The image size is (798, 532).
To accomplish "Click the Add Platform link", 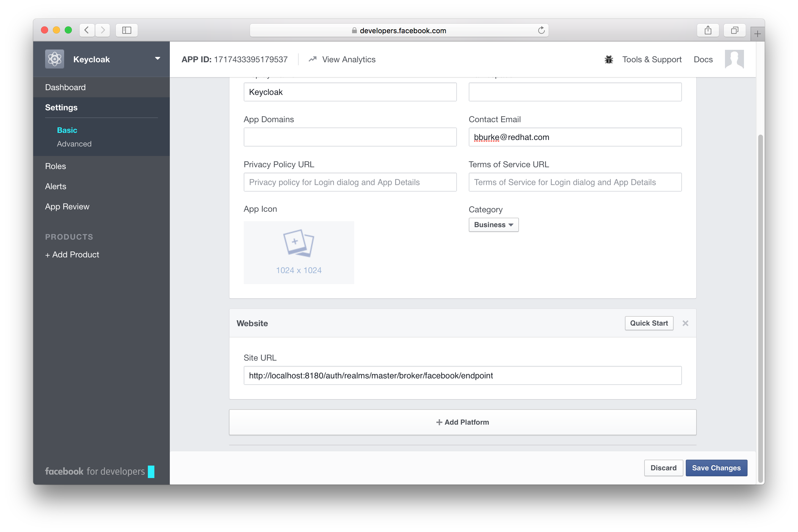I will pyautogui.click(x=463, y=422).
